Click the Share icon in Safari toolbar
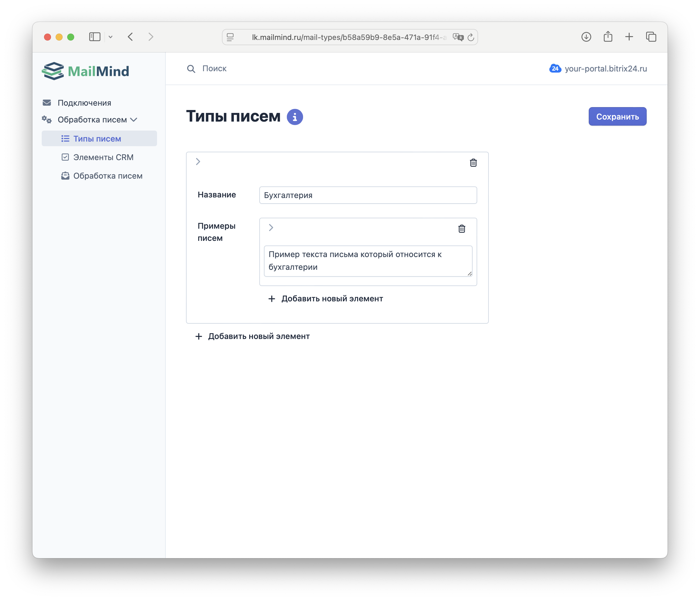This screenshot has width=700, height=601. click(608, 36)
